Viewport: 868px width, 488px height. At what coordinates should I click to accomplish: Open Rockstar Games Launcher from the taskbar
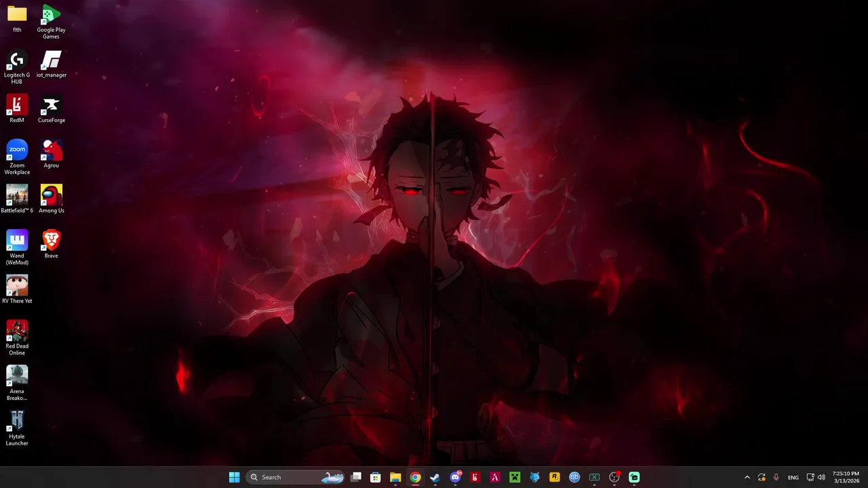pos(555,477)
